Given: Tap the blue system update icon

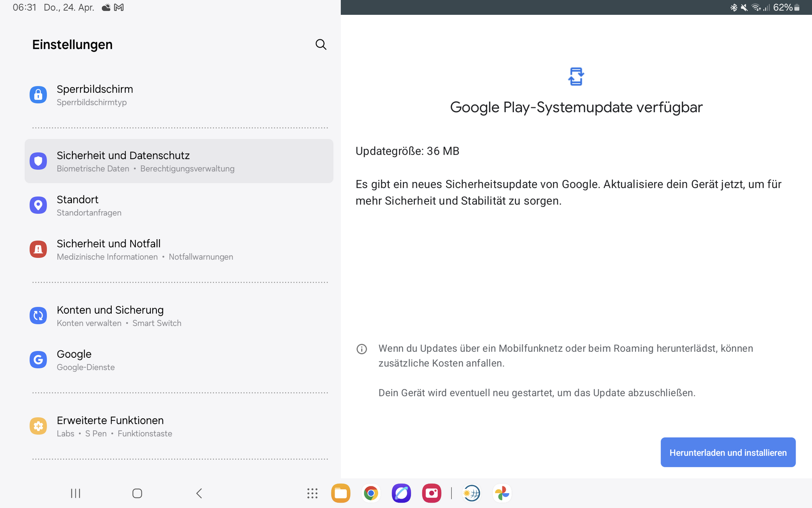Looking at the screenshot, I should (x=576, y=77).
